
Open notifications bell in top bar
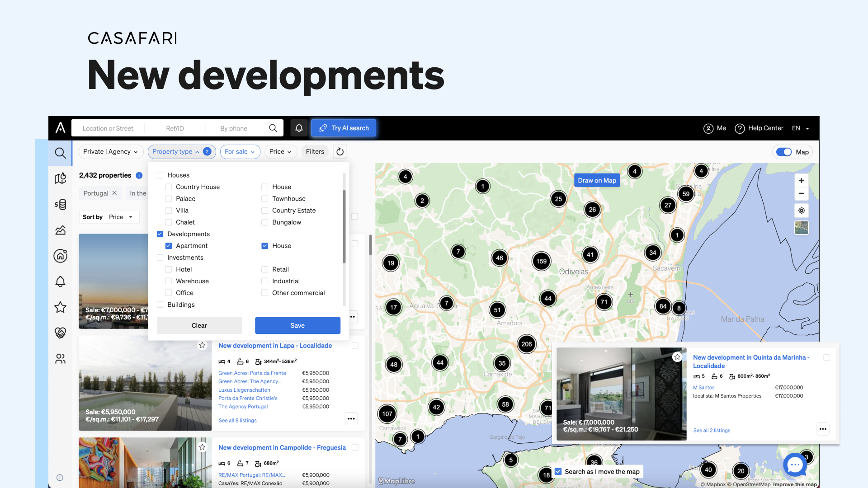[299, 128]
